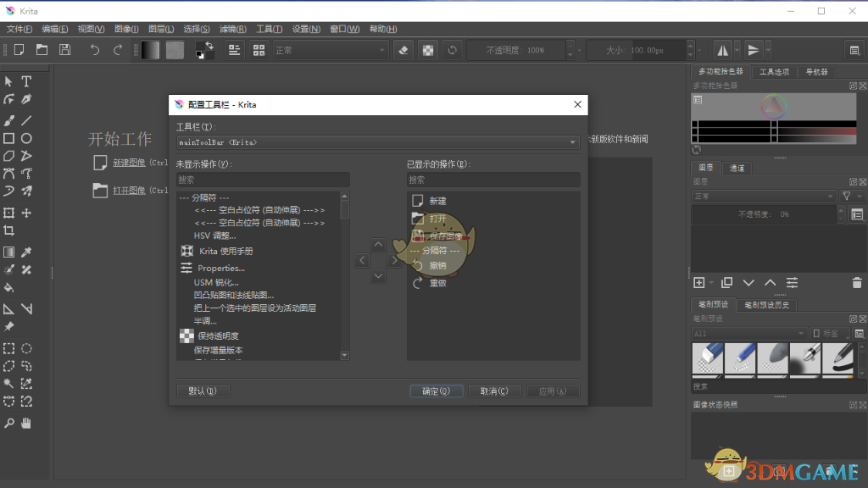Image resolution: width=868 pixels, height=488 pixels.
Task: Click the 默认(D) button
Action: [203, 391]
